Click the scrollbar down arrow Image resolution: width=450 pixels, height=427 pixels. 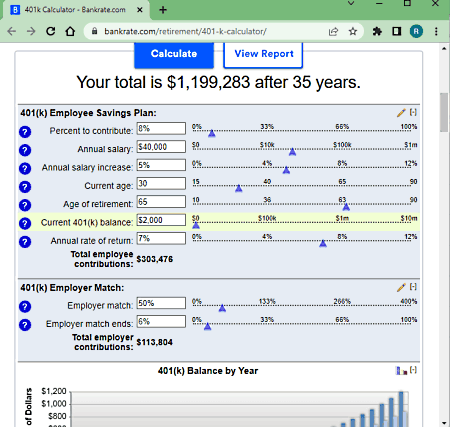[444, 423]
